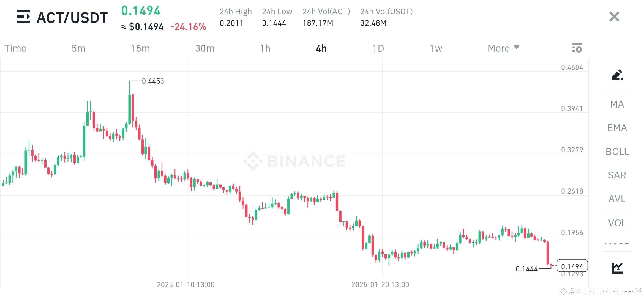The width and height of the screenshot is (644, 297).
Task: Open the trading pair selector icon
Action: [23, 17]
